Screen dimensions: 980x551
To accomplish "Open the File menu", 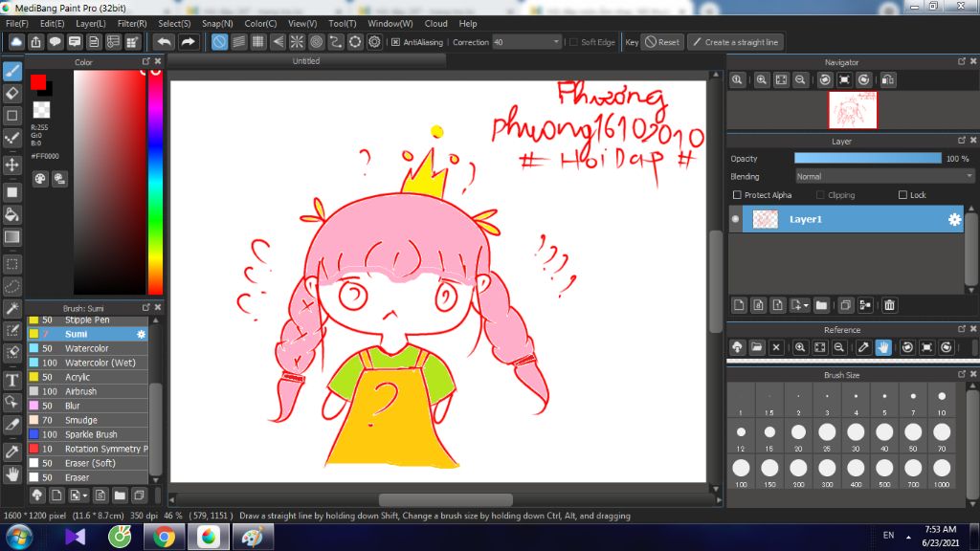I will pyautogui.click(x=17, y=24).
